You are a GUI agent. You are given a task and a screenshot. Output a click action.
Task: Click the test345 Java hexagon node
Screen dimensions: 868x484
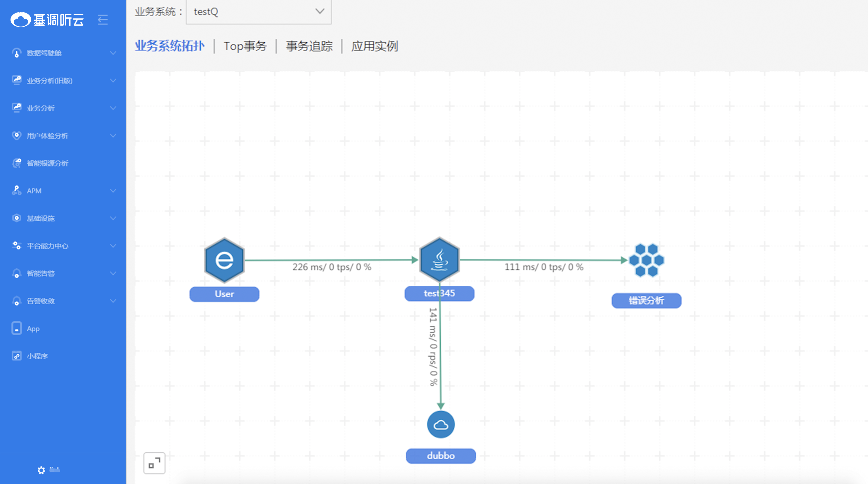(439, 260)
